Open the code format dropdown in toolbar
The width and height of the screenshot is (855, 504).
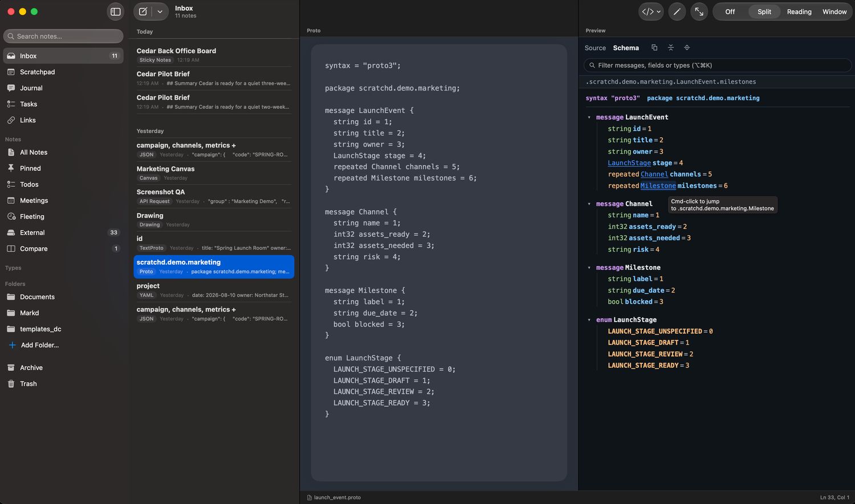651,11
